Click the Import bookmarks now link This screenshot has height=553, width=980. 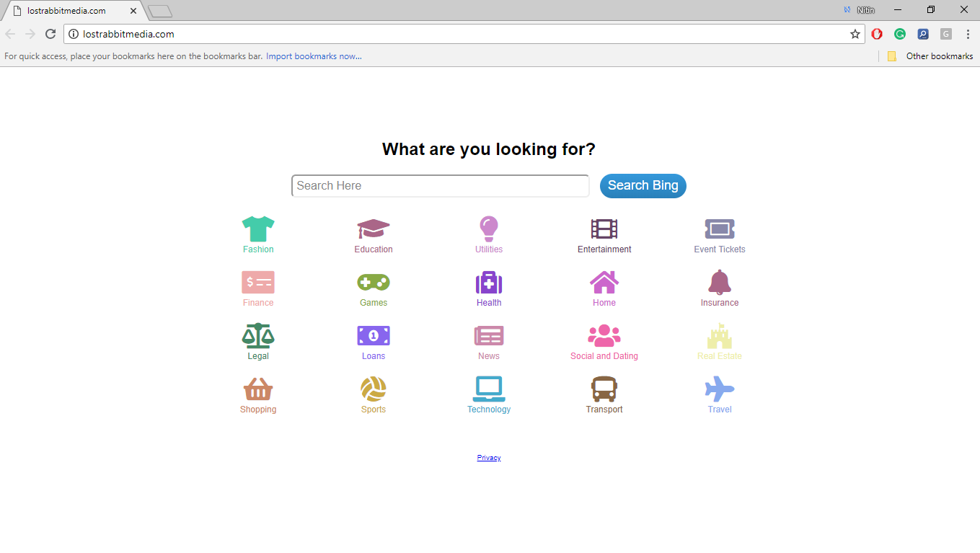[314, 56]
